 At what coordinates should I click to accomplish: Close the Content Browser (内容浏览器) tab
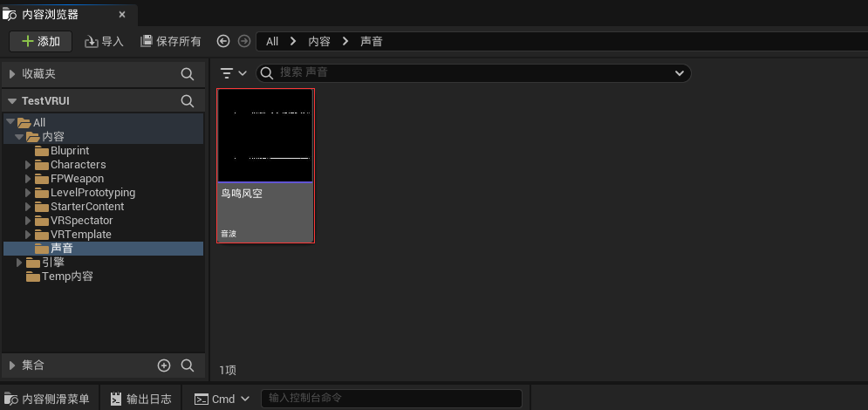click(122, 14)
